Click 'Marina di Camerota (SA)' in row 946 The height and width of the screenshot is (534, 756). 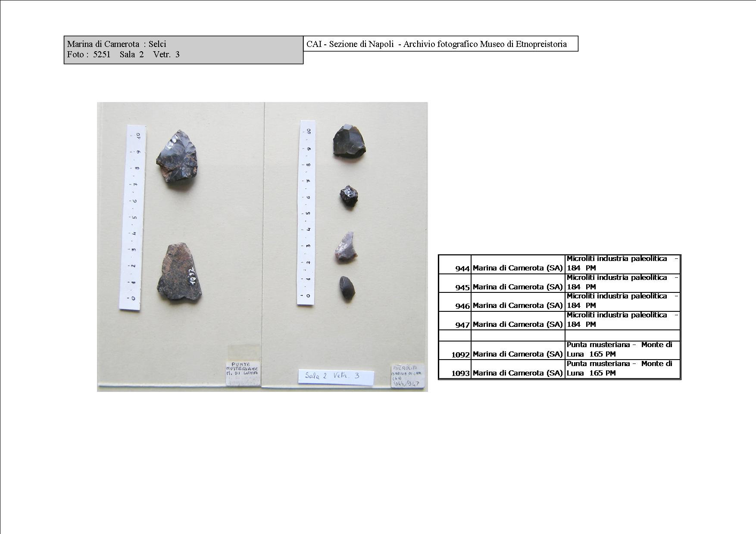(x=518, y=305)
